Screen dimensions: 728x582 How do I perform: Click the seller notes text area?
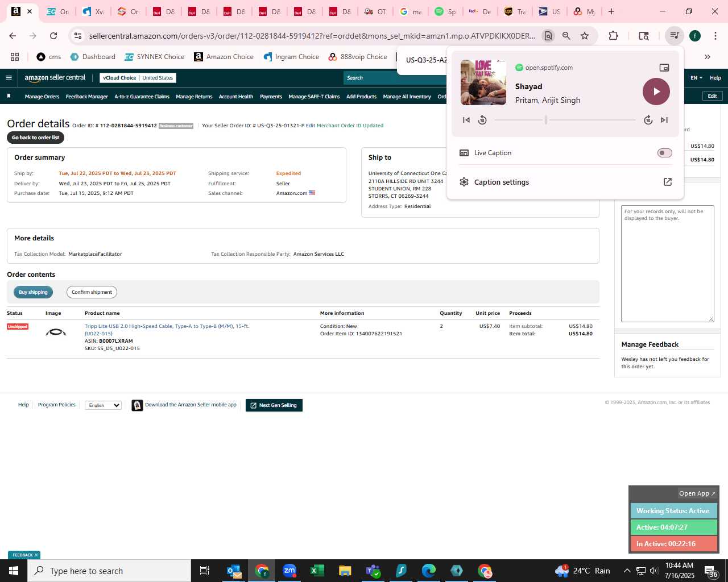(x=667, y=264)
